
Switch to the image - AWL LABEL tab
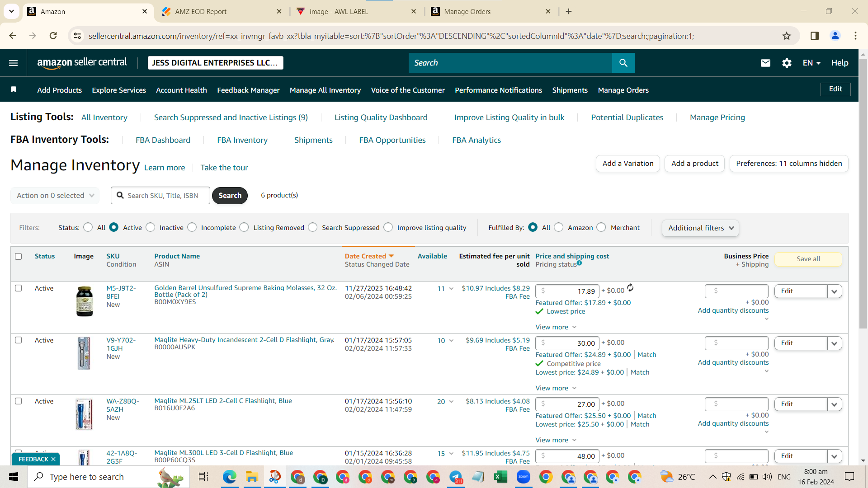tap(356, 11)
